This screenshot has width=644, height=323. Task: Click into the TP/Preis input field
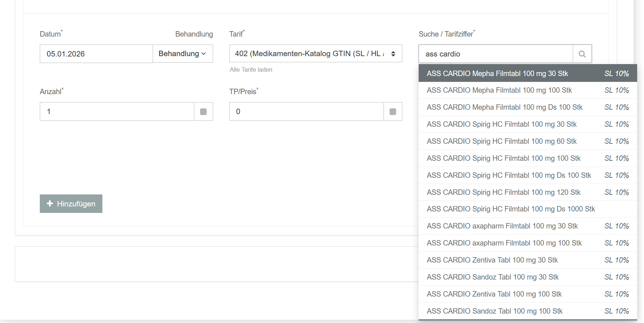tap(306, 112)
